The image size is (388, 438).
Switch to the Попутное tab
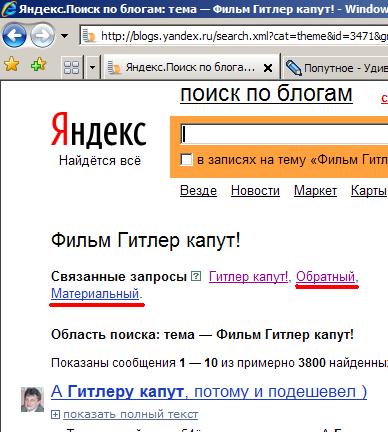(x=336, y=68)
